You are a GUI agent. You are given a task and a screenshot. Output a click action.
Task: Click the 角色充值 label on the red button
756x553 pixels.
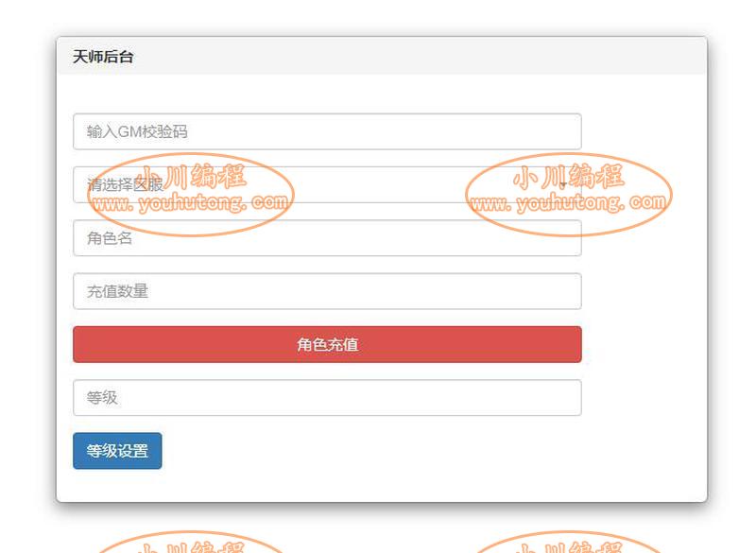coord(327,344)
